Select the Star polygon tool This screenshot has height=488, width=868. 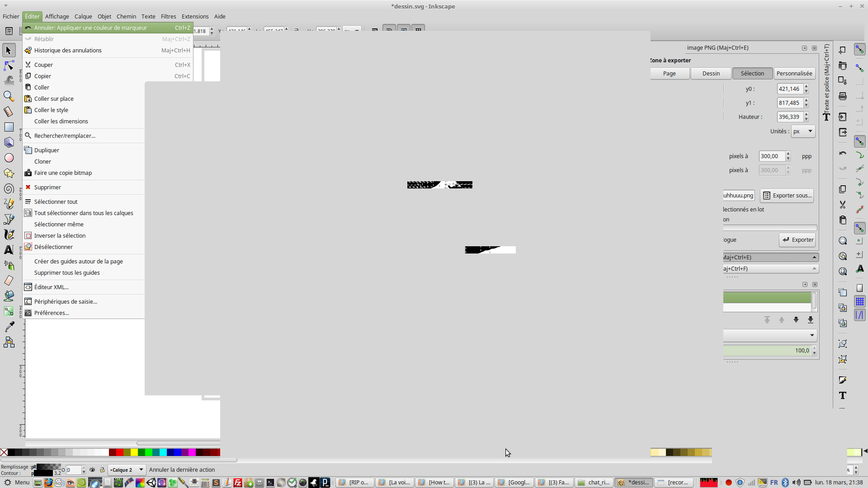9,173
